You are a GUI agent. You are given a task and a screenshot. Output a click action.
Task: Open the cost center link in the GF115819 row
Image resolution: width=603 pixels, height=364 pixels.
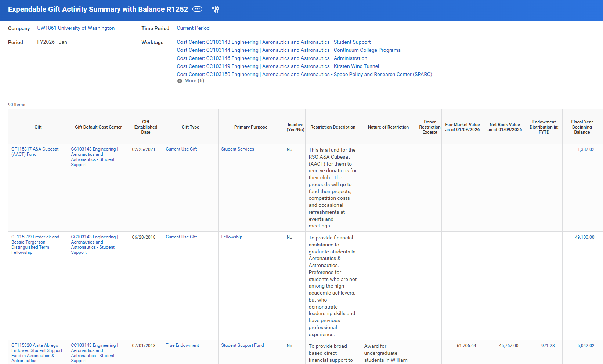[x=94, y=245]
